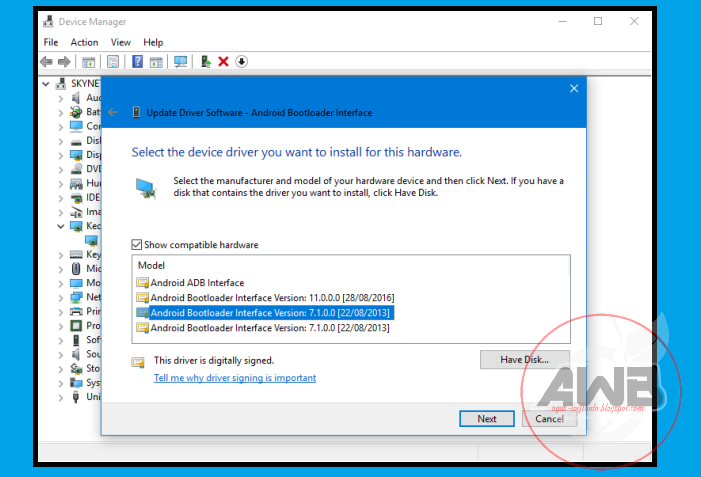Screen dimensions: 701x477
Task: Click the Model column header
Action: (x=151, y=266)
